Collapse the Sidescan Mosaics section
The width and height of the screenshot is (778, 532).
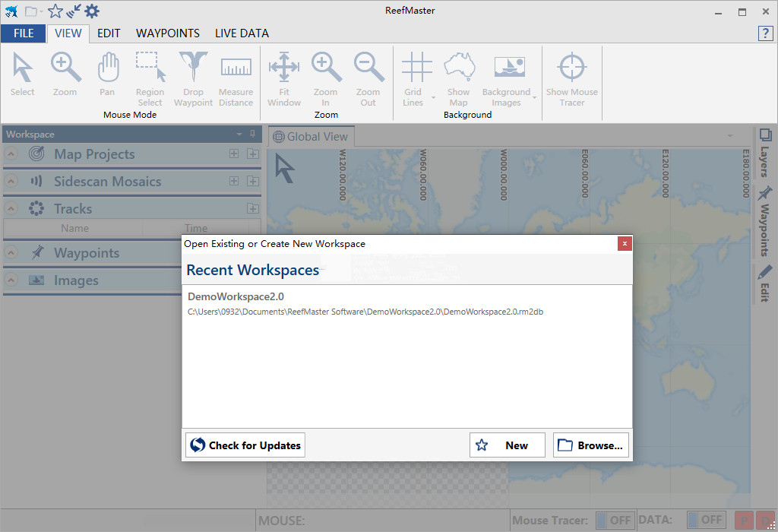(x=11, y=181)
